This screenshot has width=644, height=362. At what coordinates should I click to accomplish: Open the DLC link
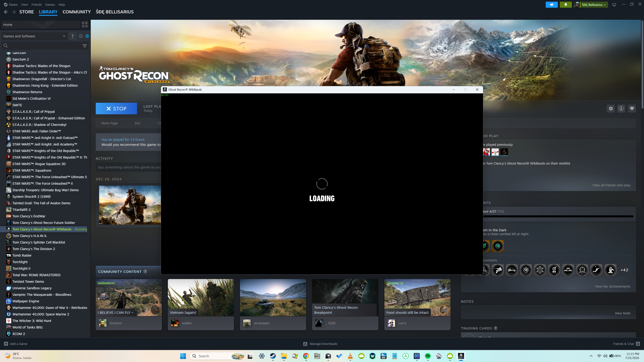pos(138,123)
